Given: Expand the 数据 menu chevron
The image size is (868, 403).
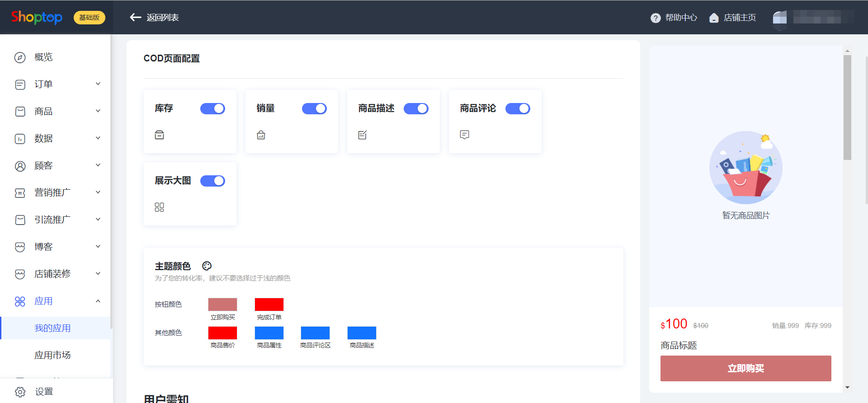Looking at the screenshot, I should coord(98,138).
